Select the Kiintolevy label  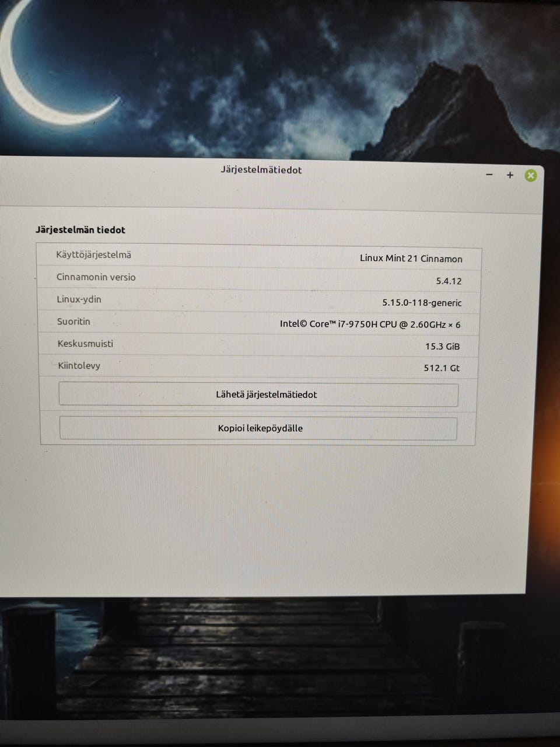point(79,366)
